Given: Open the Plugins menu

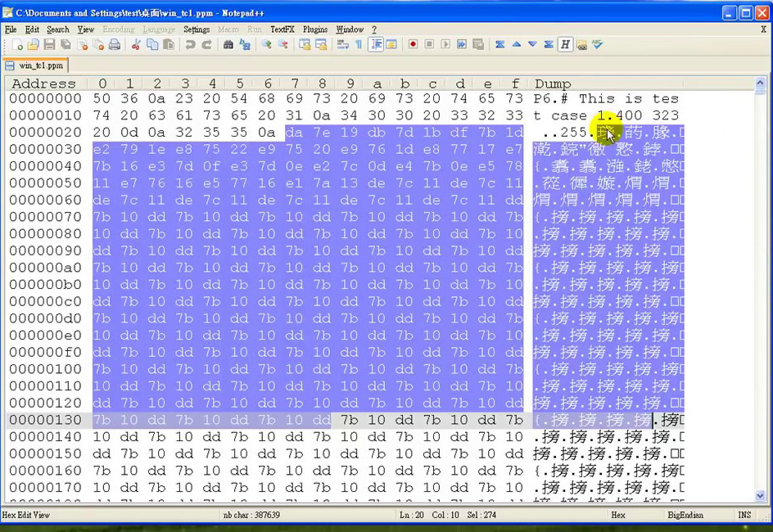Looking at the screenshot, I should (x=314, y=29).
